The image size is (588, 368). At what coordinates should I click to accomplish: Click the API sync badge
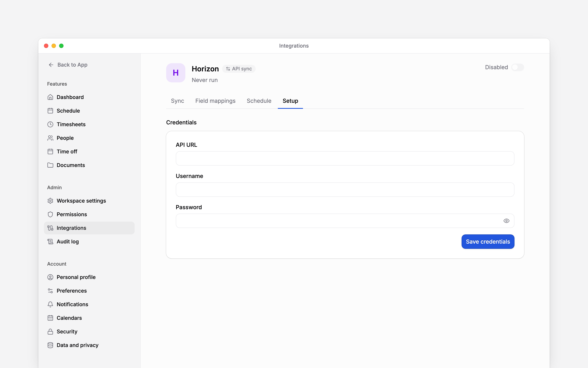click(239, 69)
